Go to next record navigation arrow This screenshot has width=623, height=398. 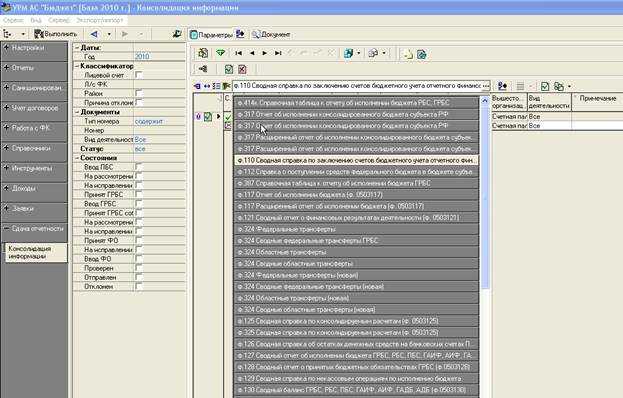pyautogui.click(x=265, y=53)
